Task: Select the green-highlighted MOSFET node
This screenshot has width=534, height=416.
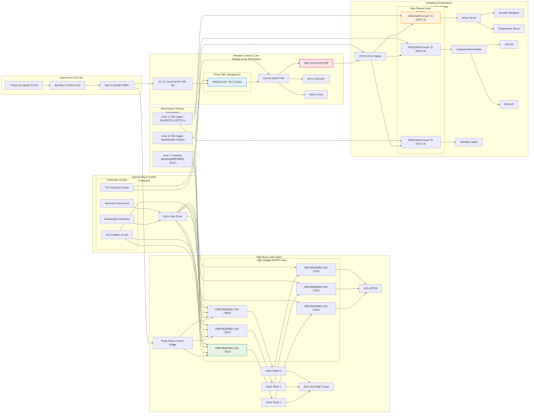Action: click(227, 350)
